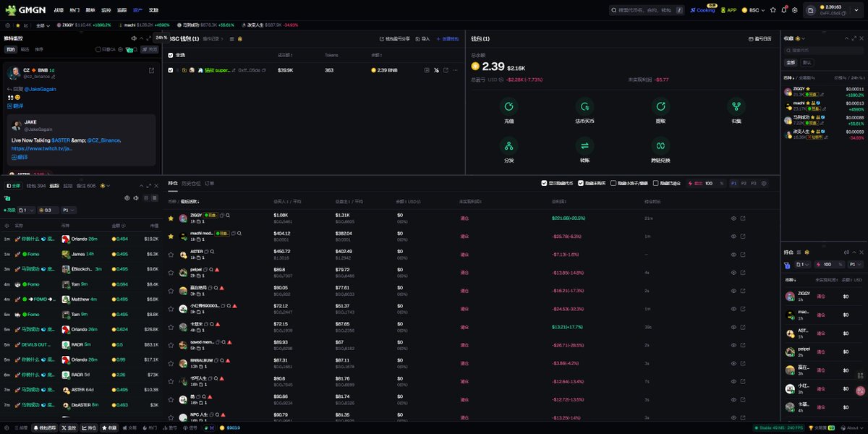Uncheck the 显示隐藏代币 checkbox

point(544,183)
